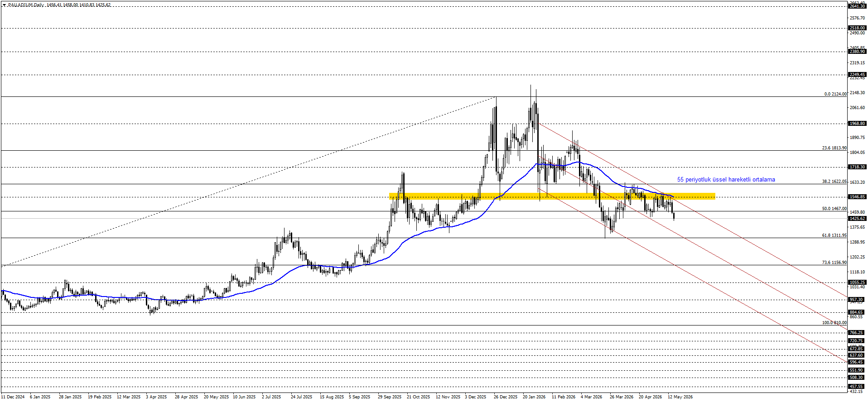Click the 1968.80 price tag

(857, 124)
